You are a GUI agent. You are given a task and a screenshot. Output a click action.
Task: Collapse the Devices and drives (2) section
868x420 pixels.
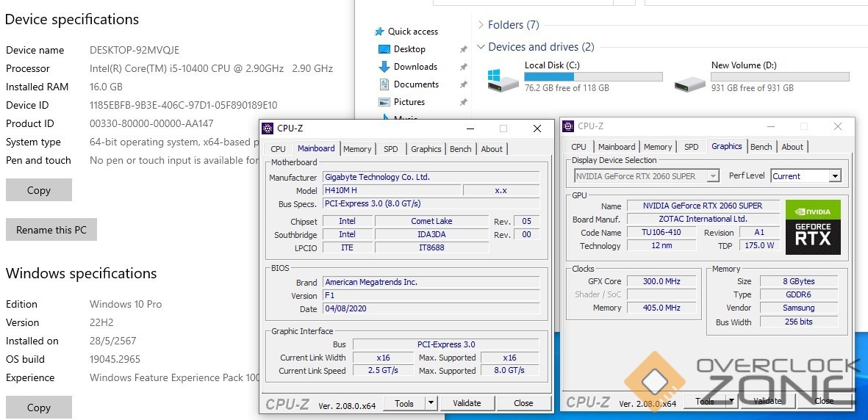[x=480, y=47]
